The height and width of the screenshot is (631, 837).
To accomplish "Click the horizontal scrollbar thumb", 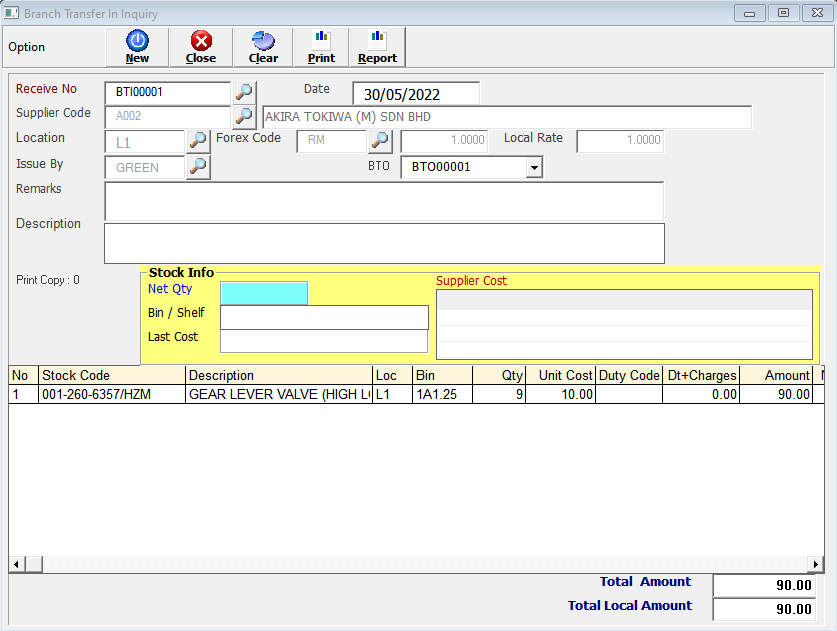I will pyautogui.click(x=34, y=564).
